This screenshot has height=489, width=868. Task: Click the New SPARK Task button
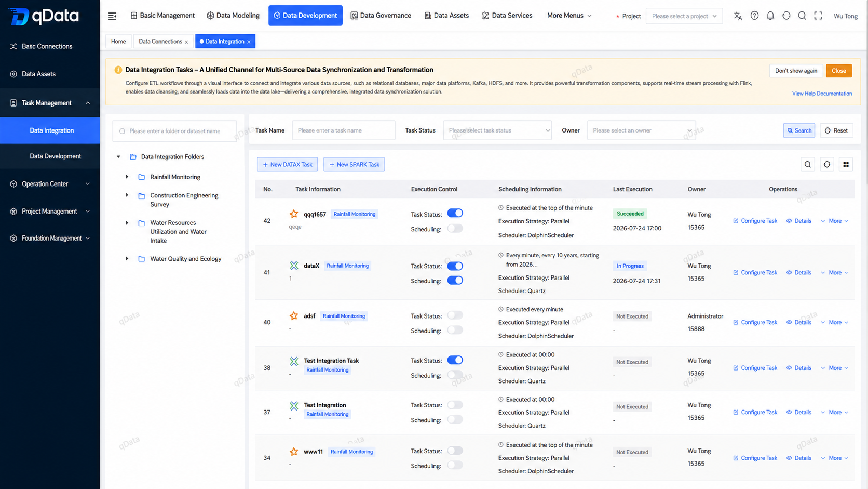(354, 165)
